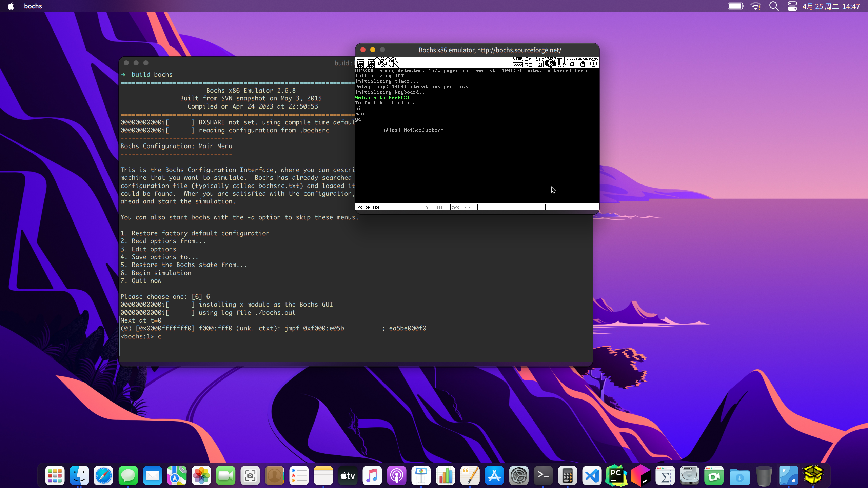The image size is (868, 488).
Task: Toggle mouse capture icon in Bochs toolbar
Action: [393, 62]
